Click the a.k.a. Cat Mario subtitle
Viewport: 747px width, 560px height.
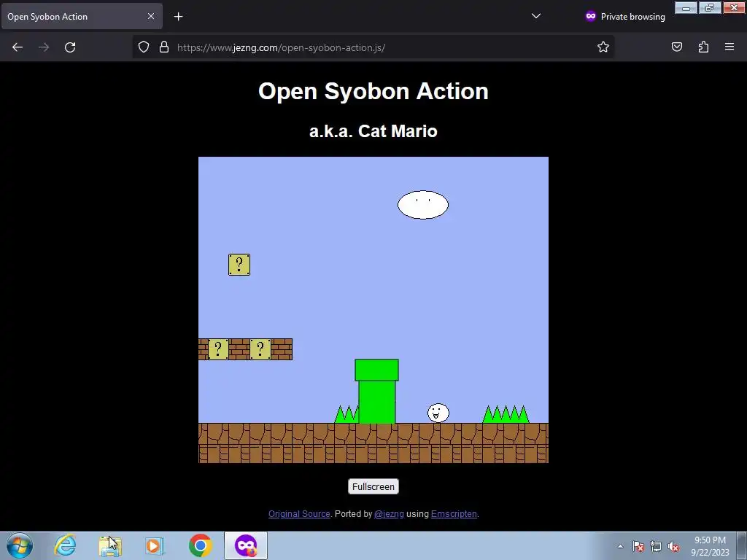tap(373, 131)
